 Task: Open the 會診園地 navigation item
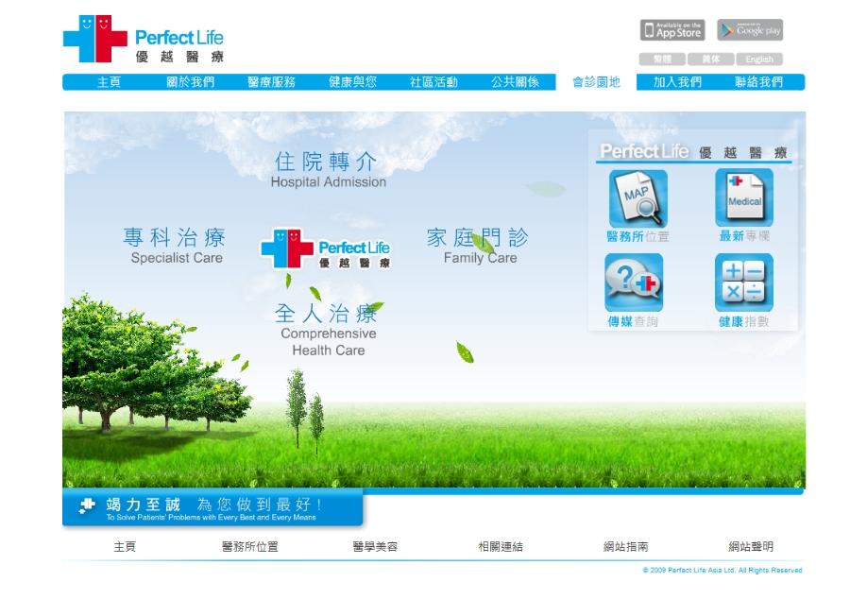point(596,82)
